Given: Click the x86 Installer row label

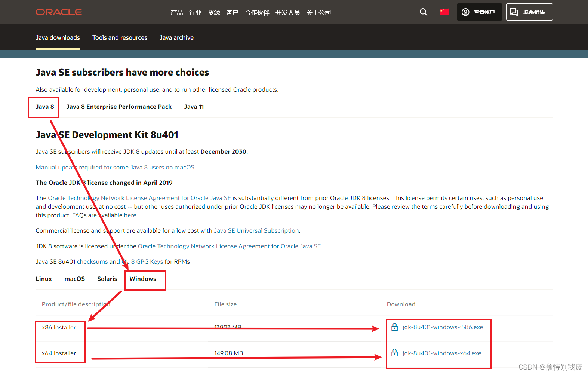Looking at the screenshot, I should (59, 327).
